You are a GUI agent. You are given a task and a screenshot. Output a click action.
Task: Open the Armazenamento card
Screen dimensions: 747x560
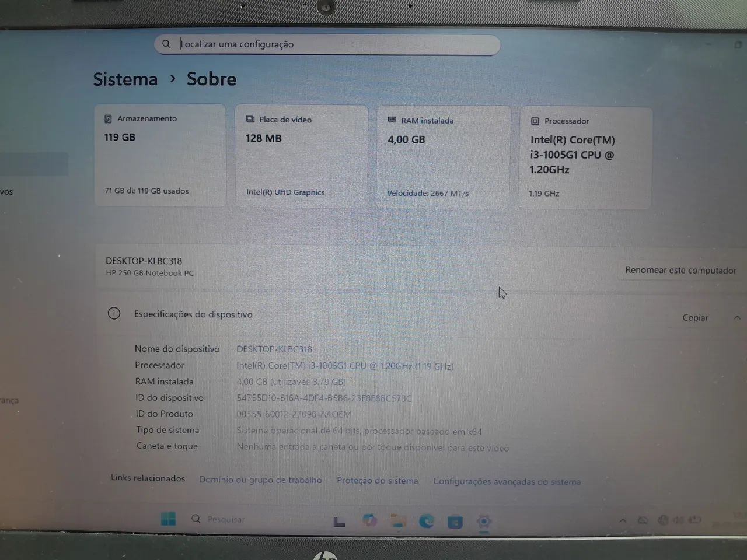[x=160, y=155]
